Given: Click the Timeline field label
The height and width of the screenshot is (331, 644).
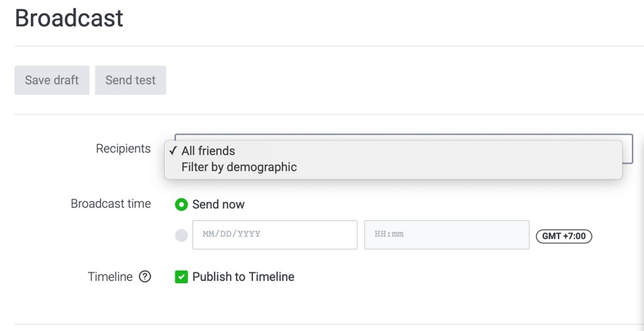Looking at the screenshot, I should (110, 277).
